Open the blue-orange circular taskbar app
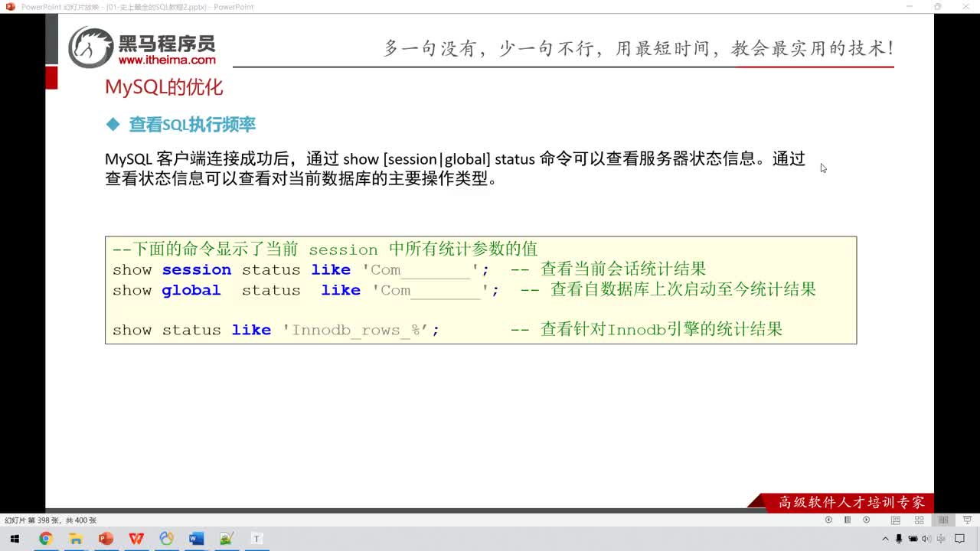This screenshot has height=551, width=980. (166, 539)
